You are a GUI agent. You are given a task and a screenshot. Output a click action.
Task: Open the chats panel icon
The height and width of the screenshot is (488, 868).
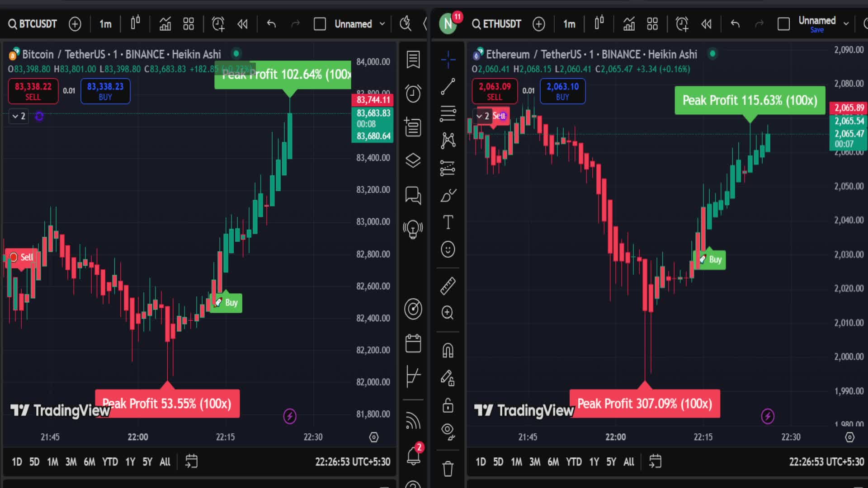click(413, 195)
